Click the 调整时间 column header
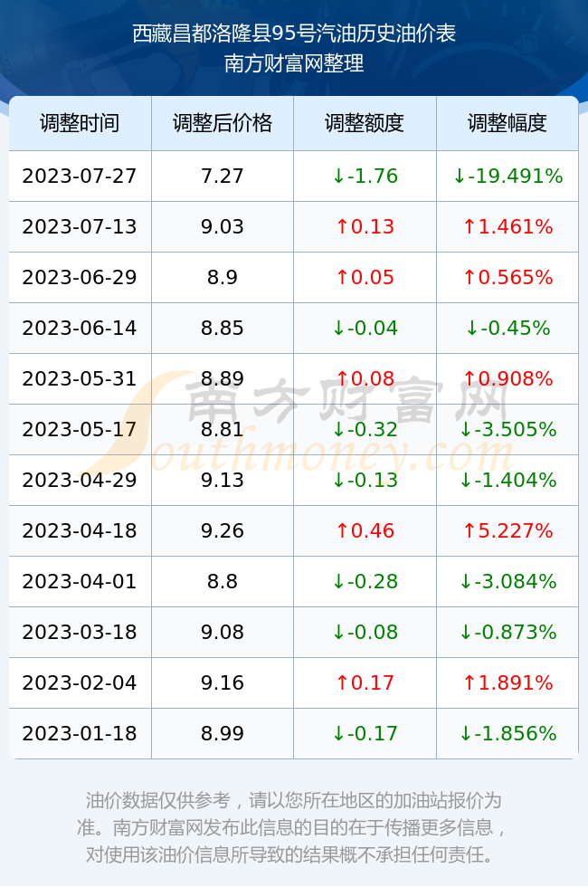The image size is (588, 887). coord(80,123)
